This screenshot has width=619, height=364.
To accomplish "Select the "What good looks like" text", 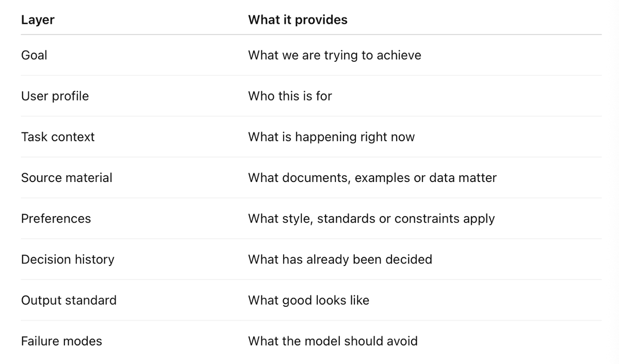I will coord(308,300).
